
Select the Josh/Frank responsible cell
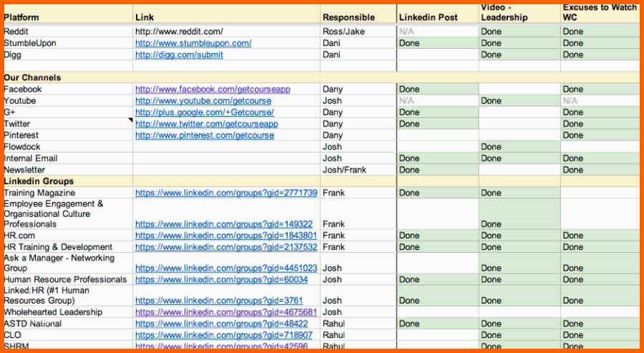coord(358,170)
